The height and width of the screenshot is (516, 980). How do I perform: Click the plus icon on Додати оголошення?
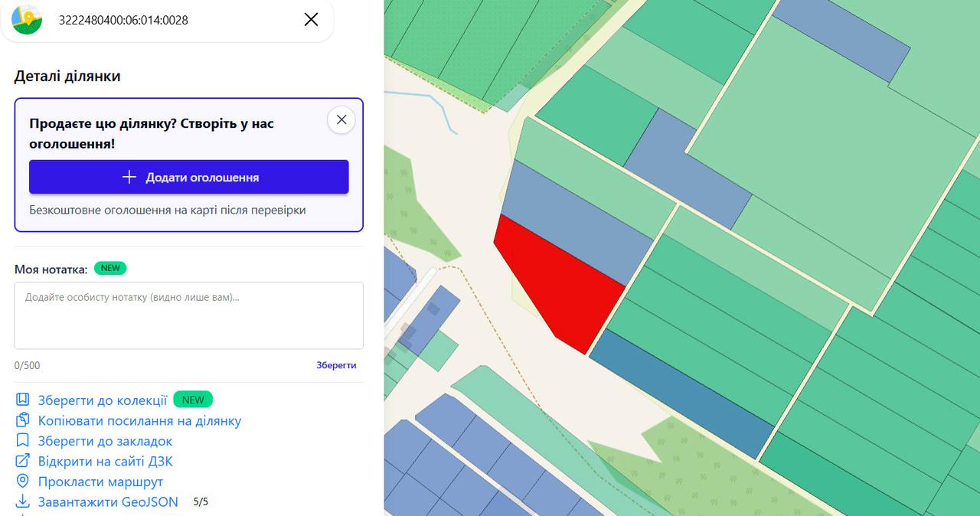129,177
